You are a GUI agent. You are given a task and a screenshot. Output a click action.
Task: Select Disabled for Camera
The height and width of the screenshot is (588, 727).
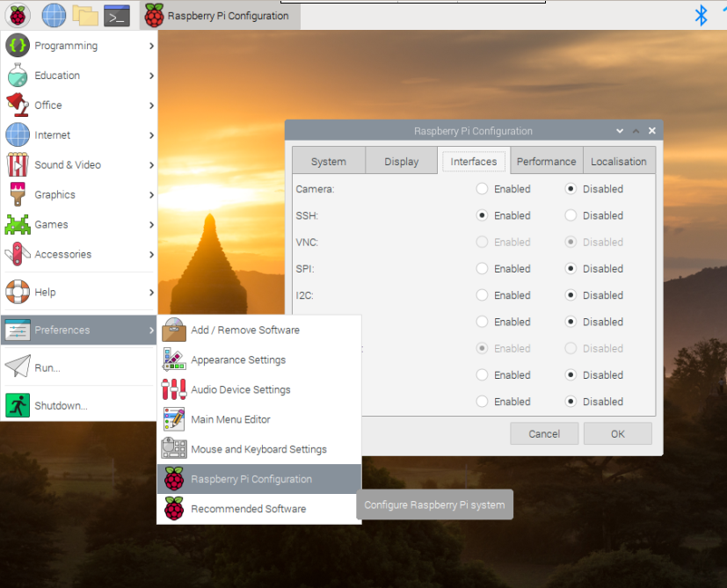[571, 189]
